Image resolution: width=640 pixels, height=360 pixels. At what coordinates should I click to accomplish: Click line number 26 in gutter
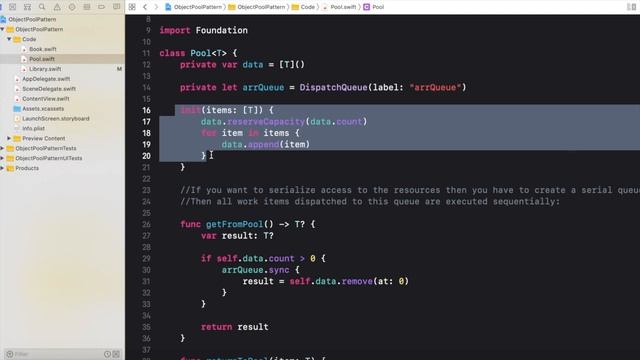[146, 224]
